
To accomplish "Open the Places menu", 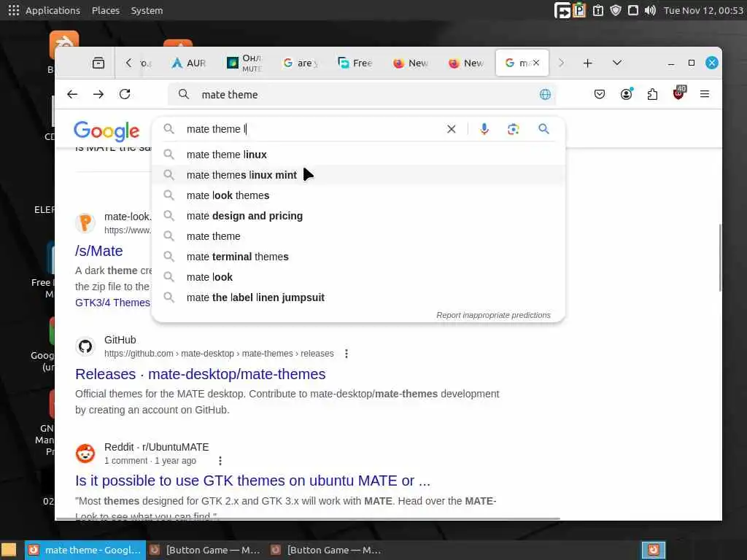I will 106,10.
